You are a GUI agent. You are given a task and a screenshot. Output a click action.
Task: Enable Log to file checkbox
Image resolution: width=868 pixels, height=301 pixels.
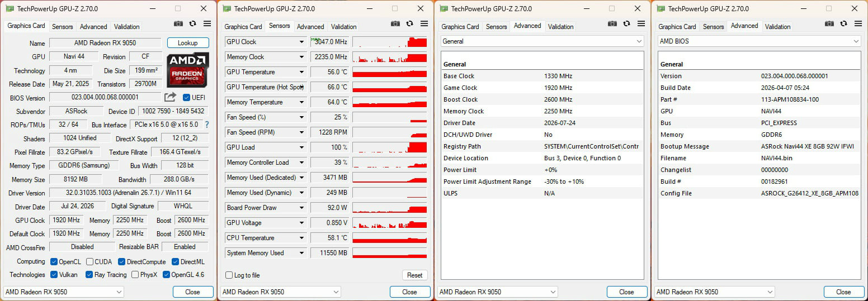tap(229, 275)
